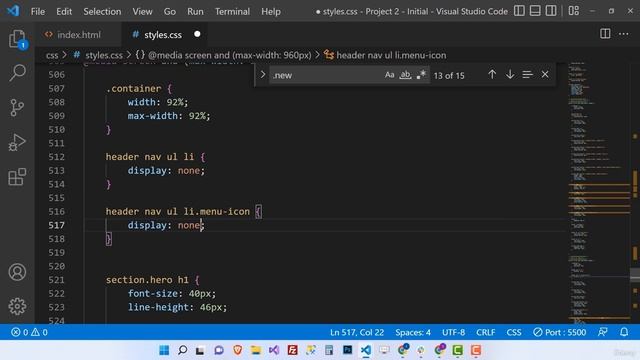Click Port : 5500 Live Server status
Viewport: 640px width, 360px height.
(560, 332)
